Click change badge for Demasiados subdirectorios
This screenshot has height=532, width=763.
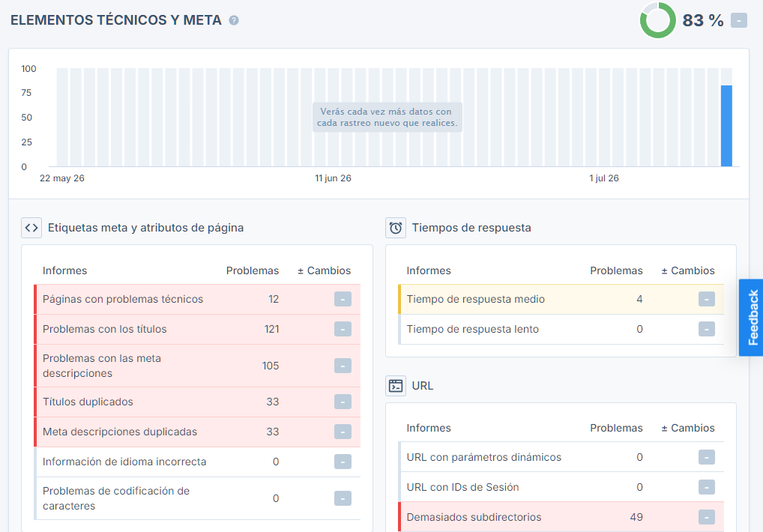(707, 517)
